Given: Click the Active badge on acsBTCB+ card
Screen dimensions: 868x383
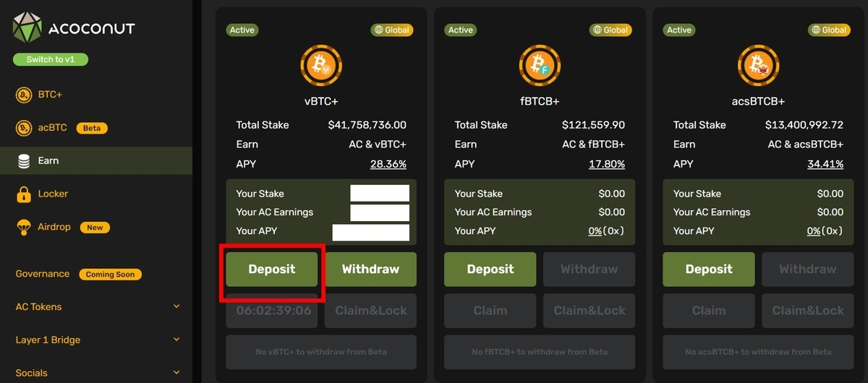Looking at the screenshot, I should click(x=679, y=30).
